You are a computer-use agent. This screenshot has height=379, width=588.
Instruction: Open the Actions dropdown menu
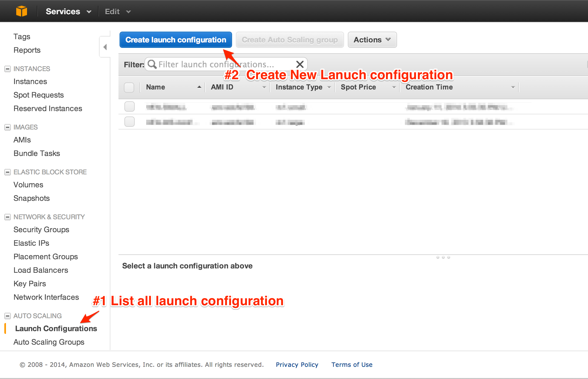point(372,40)
